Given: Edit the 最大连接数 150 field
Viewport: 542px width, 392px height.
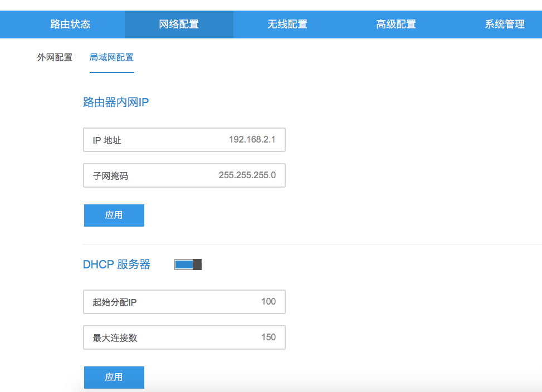Looking at the screenshot, I should pos(184,337).
